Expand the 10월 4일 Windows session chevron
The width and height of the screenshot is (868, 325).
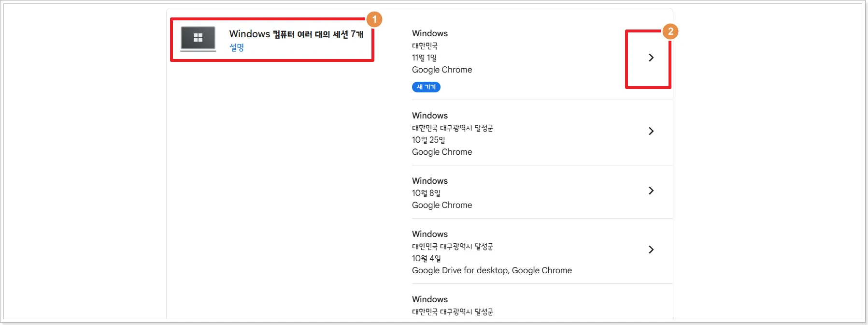(x=651, y=250)
